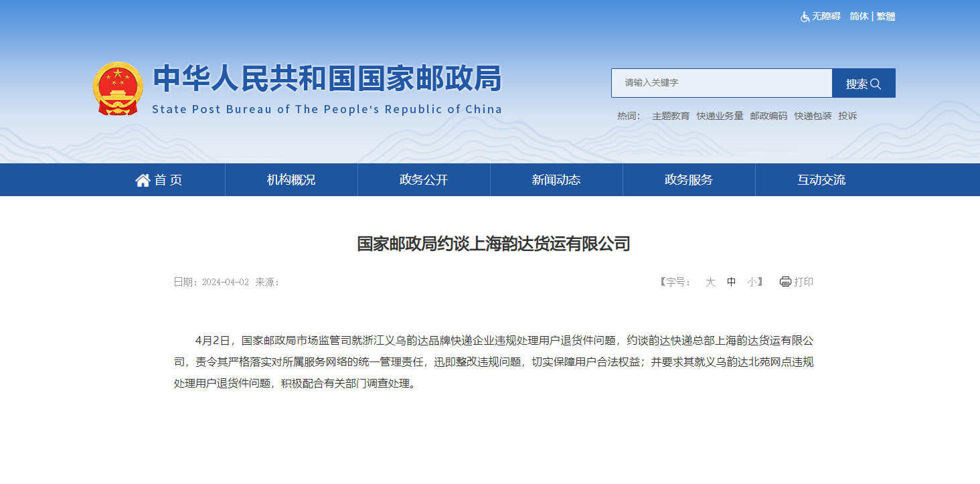Click the article headline 国家邮政局约谈上海韵达货运有限公司
The height and width of the screenshot is (484, 980).
(x=494, y=244)
